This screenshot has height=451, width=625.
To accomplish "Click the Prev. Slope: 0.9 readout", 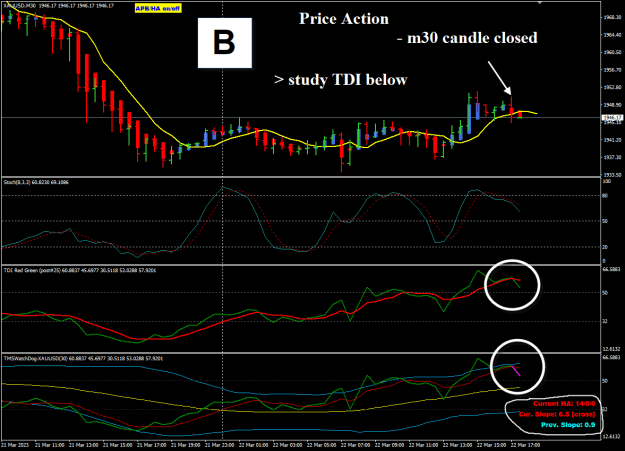I will [568, 425].
